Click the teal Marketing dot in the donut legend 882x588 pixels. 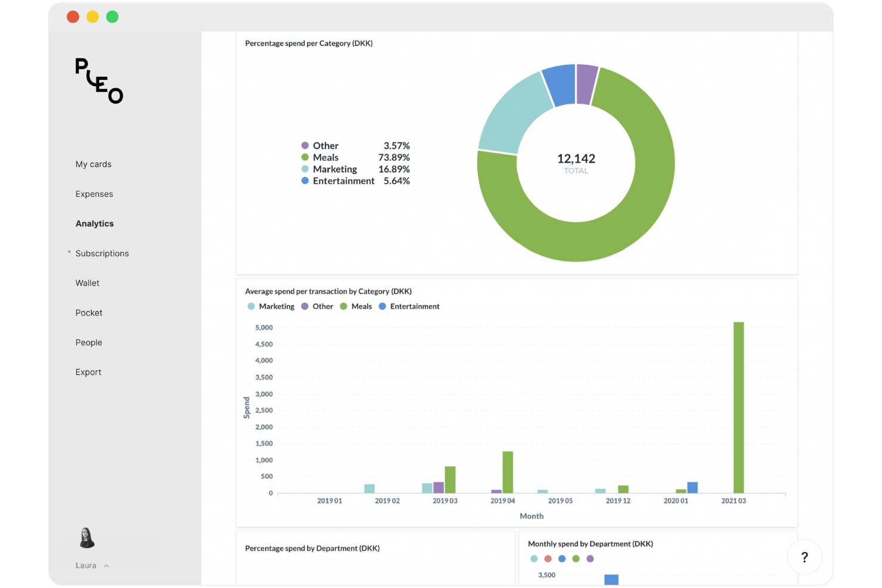tap(305, 169)
